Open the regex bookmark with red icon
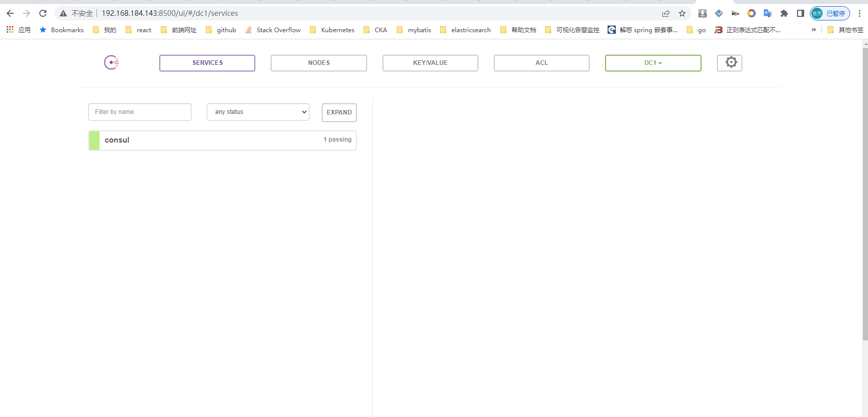 pyautogui.click(x=748, y=30)
